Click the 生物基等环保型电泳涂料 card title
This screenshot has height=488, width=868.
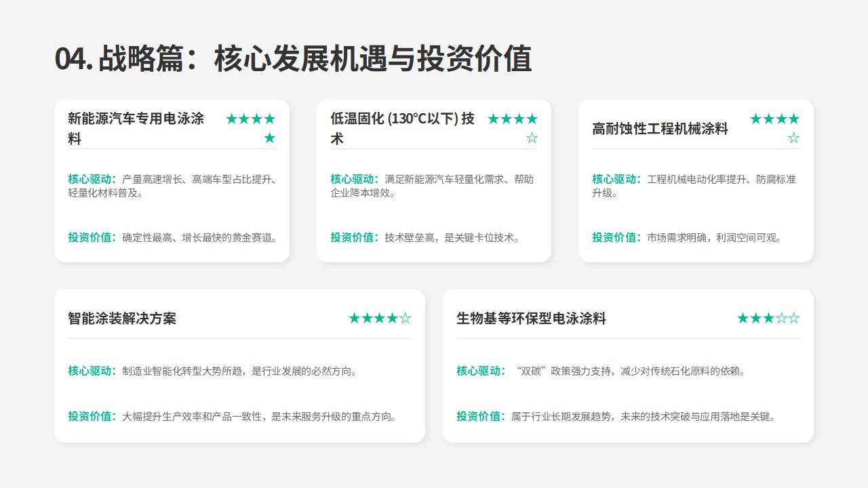coord(531,319)
